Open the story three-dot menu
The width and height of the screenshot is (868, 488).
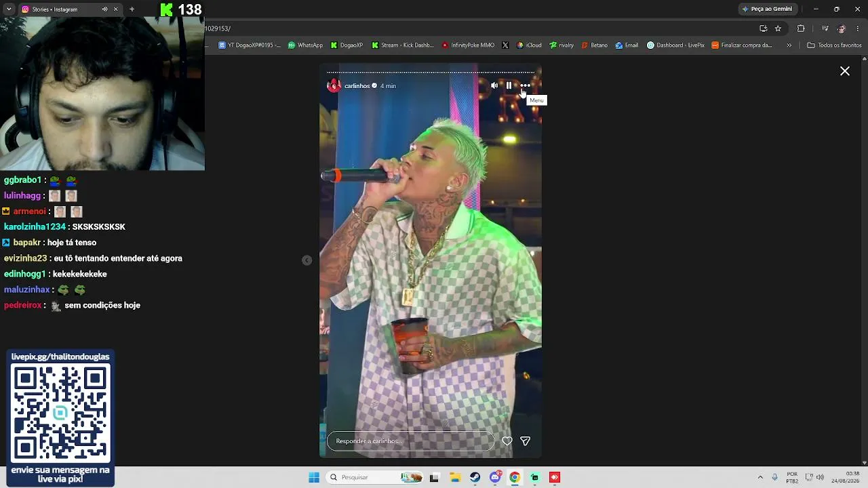pyautogui.click(x=525, y=85)
